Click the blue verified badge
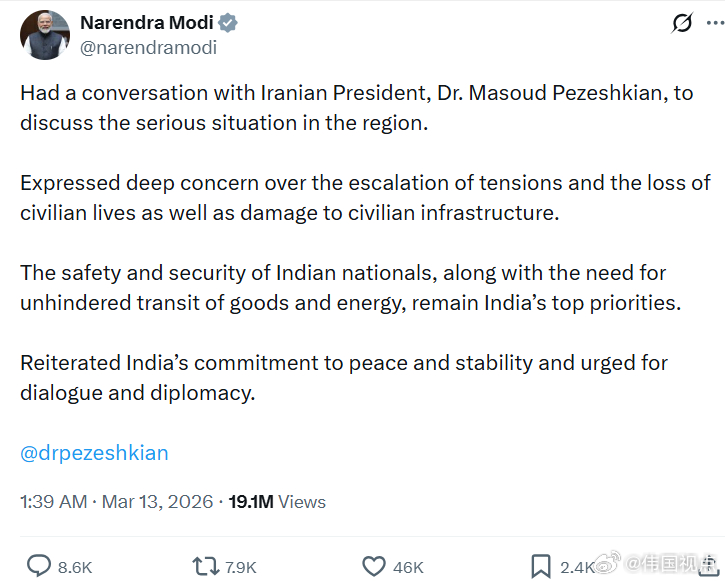Viewport: 725px width, 582px height. pyautogui.click(x=228, y=23)
